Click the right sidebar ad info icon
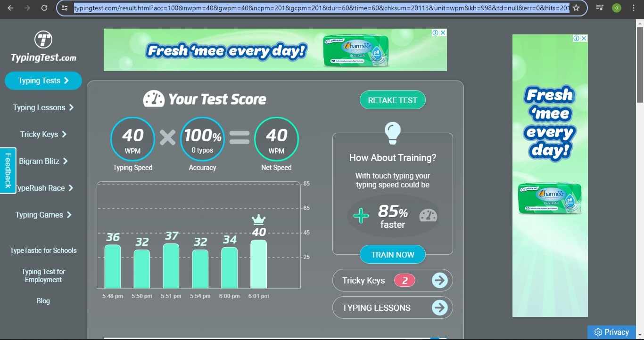This screenshot has height=340, width=644. point(577,38)
